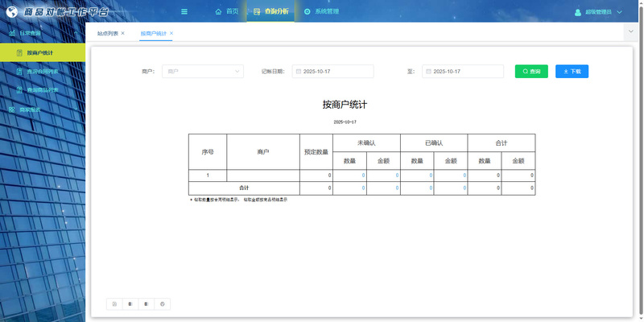
Task: Go to 首页 in top navigation
Action: 226,11
